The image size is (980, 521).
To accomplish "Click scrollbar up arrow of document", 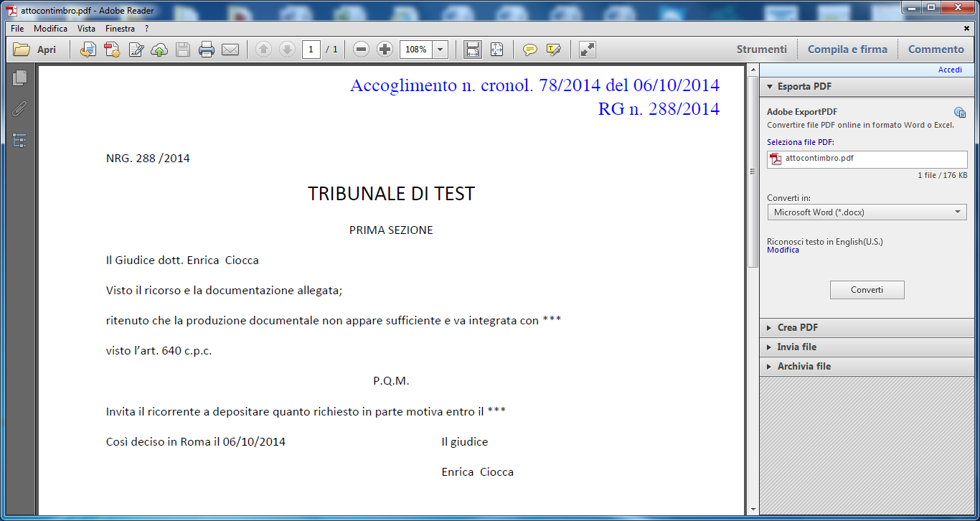I will click(753, 70).
